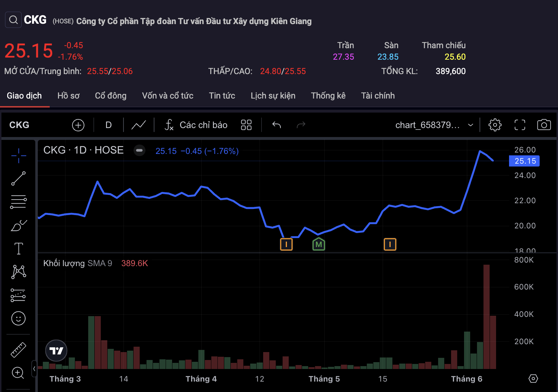
Task: Open the line chart style selector
Action: pyautogui.click(x=139, y=125)
